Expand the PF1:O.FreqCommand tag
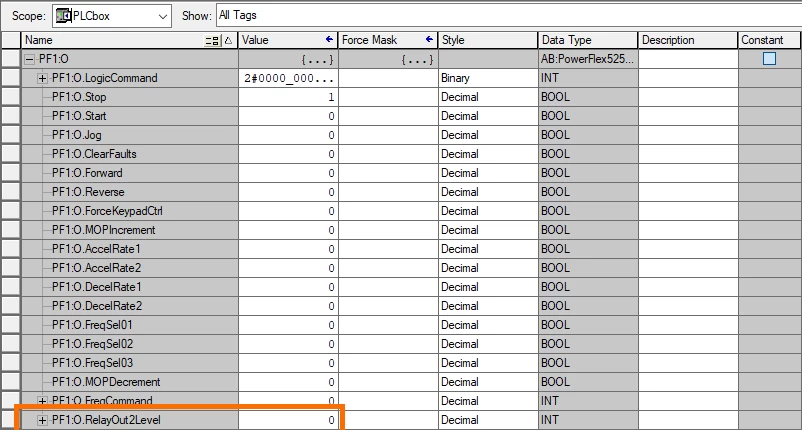The height and width of the screenshot is (430, 802). (42, 401)
